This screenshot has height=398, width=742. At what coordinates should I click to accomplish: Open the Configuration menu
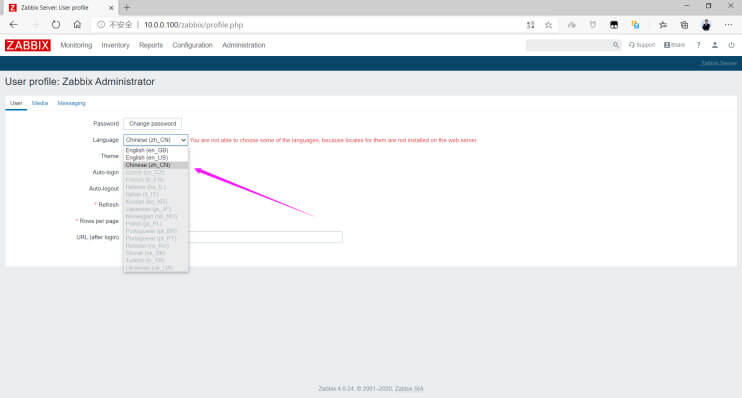pos(192,45)
